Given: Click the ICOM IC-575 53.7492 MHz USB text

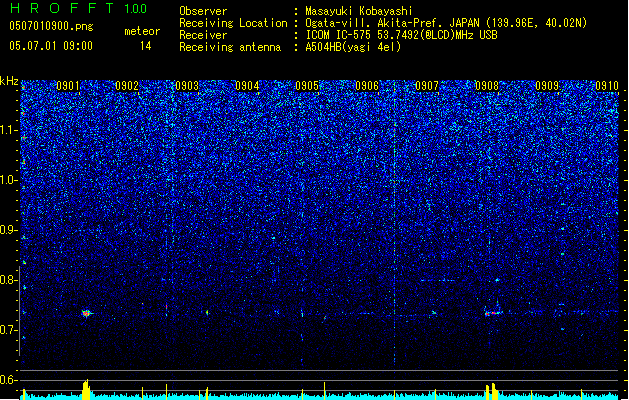Looking at the screenshot, I should 401,35.
